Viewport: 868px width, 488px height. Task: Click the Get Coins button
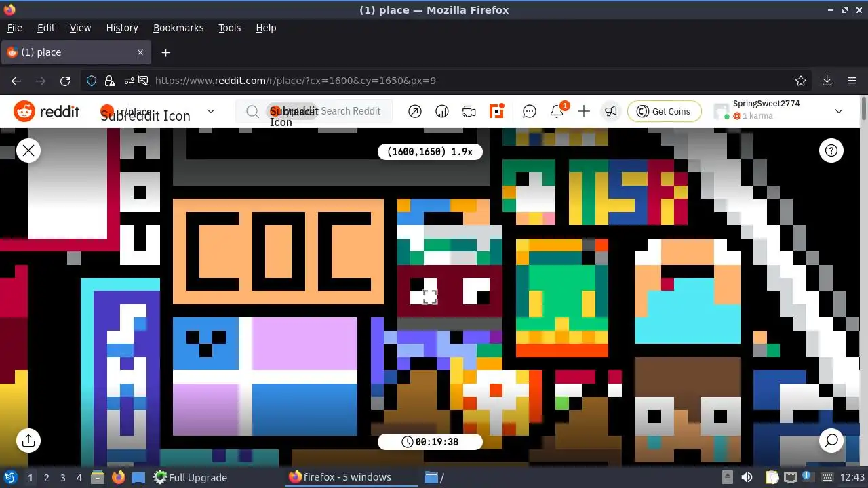(663, 111)
